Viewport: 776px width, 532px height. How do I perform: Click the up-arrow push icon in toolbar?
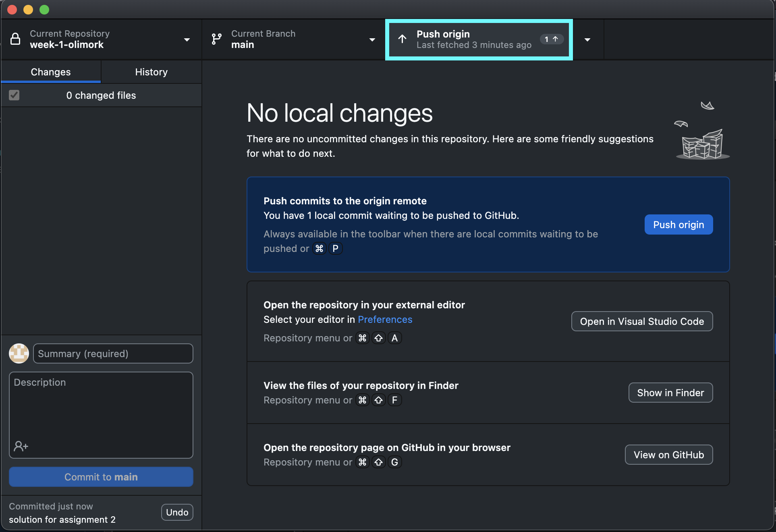(402, 39)
